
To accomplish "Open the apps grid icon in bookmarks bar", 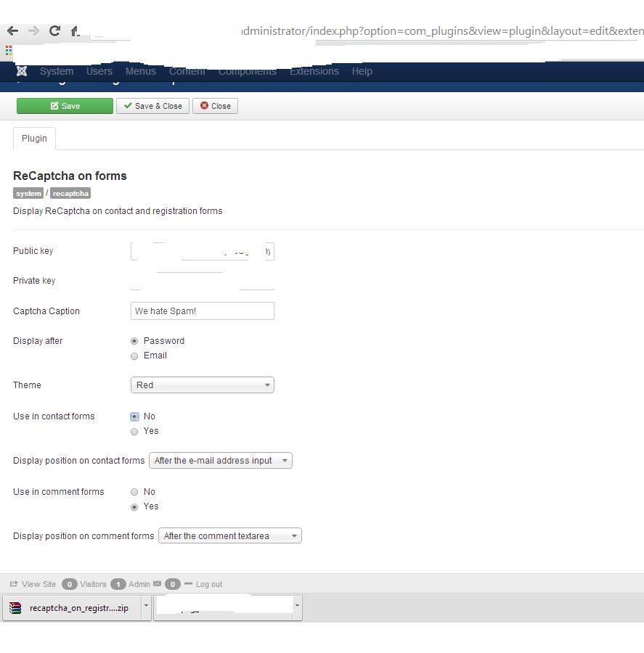I will click(x=9, y=51).
